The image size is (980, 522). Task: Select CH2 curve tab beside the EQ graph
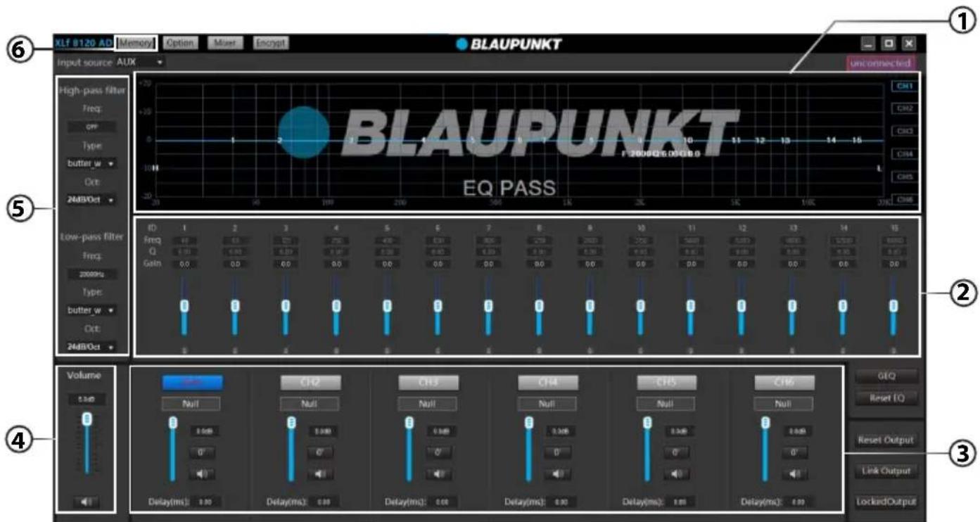(904, 108)
